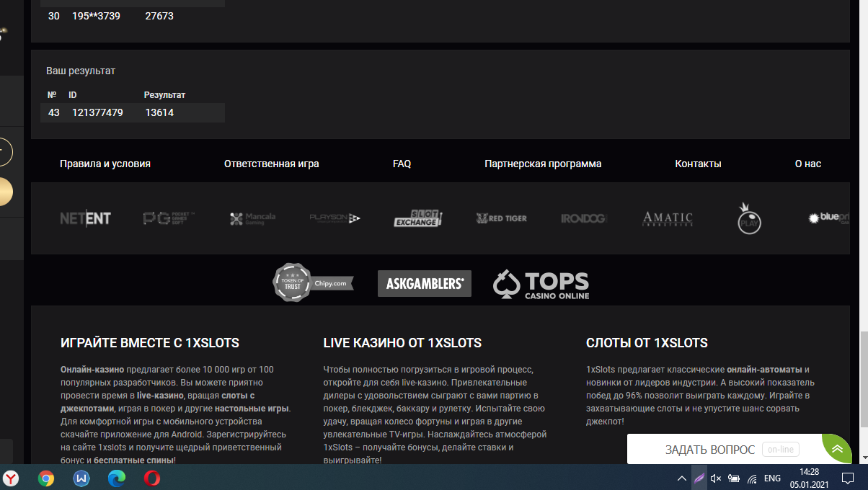Open the Ответственная игра page
The width and height of the screenshot is (868, 490).
click(272, 164)
